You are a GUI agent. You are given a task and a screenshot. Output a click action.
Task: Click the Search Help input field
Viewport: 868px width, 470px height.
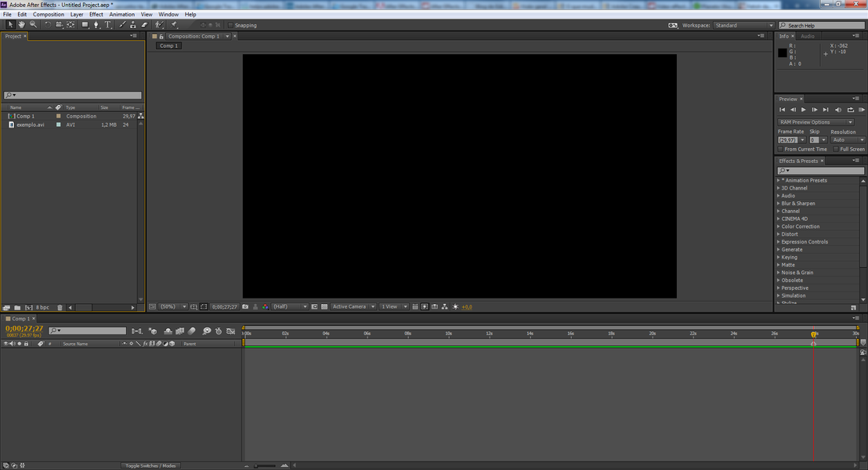pos(822,26)
